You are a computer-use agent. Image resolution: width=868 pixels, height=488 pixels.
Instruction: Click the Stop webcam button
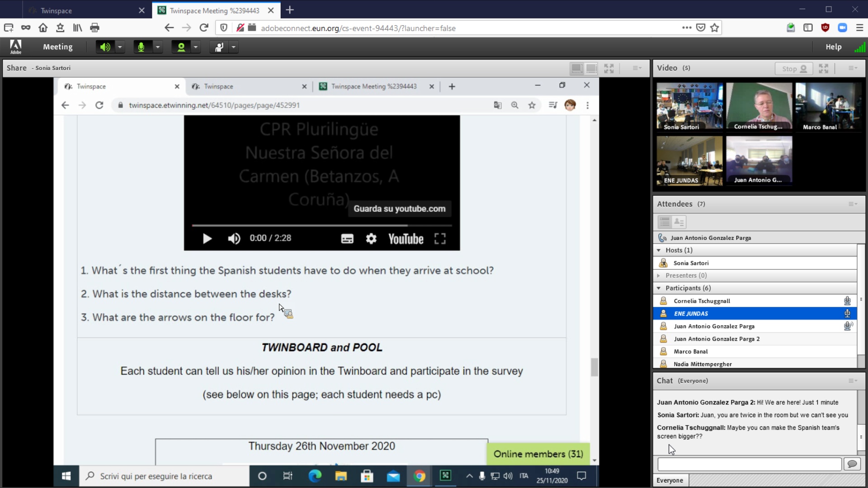(x=794, y=69)
